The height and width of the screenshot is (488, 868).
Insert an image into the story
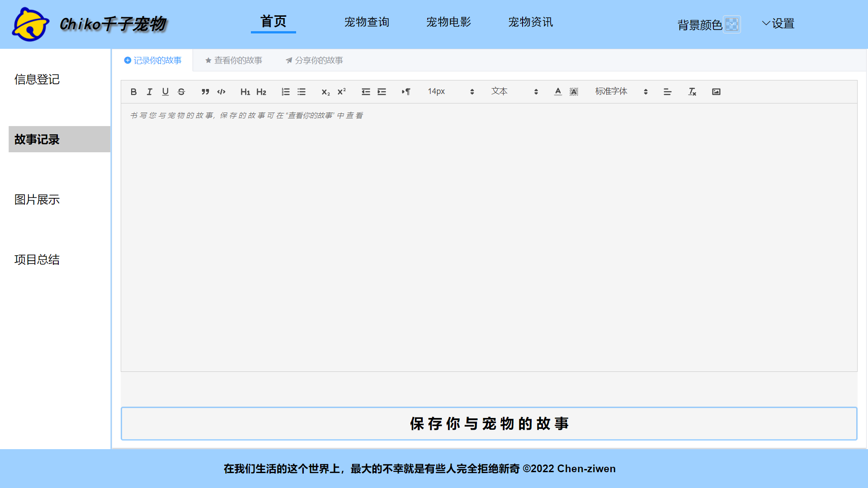[x=716, y=92]
